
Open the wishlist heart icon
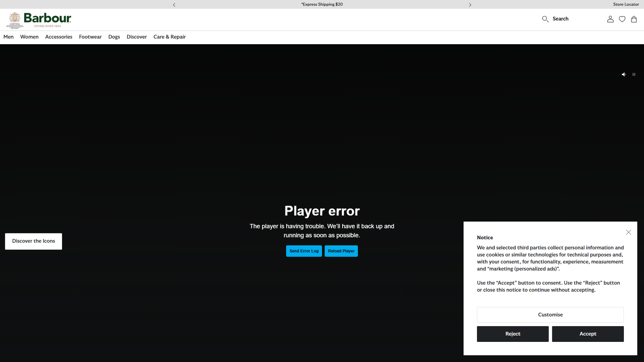point(622,19)
